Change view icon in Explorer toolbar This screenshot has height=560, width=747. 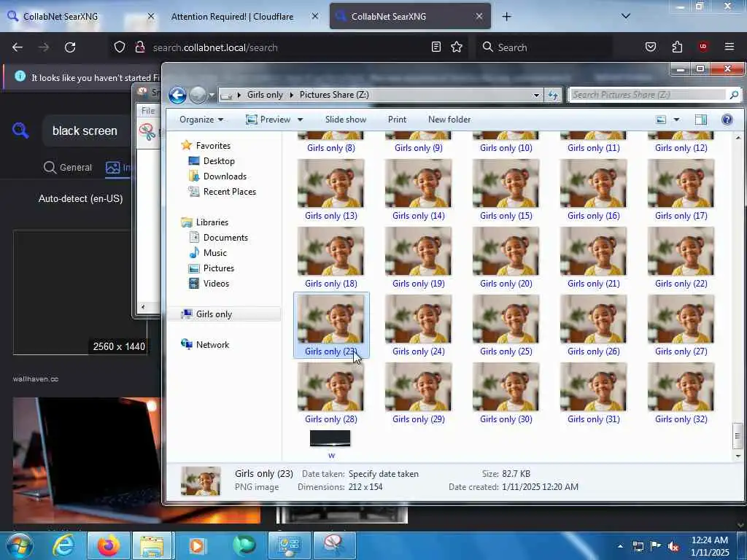(661, 120)
